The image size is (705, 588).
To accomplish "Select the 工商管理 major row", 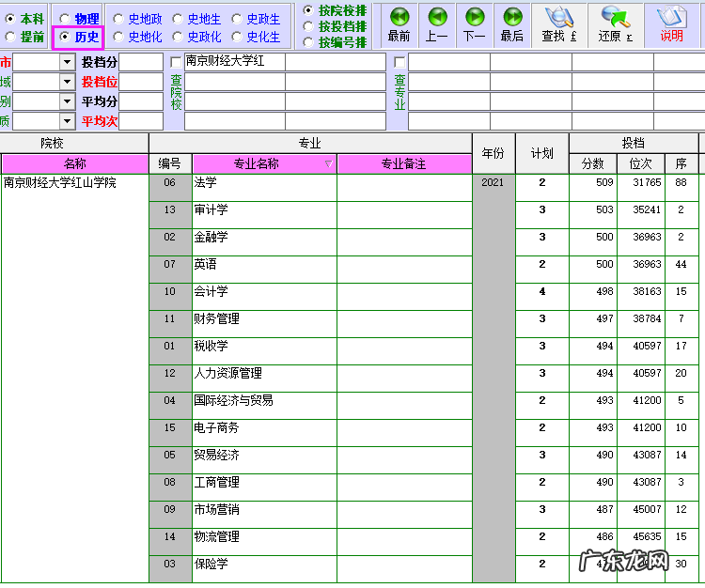I will (x=265, y=487).
